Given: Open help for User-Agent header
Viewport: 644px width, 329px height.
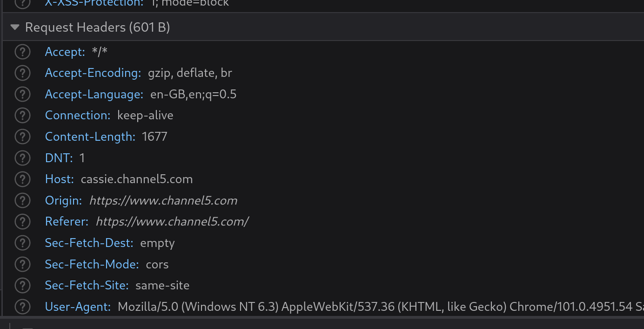Looking at the screenshot, I should [22, 307].
